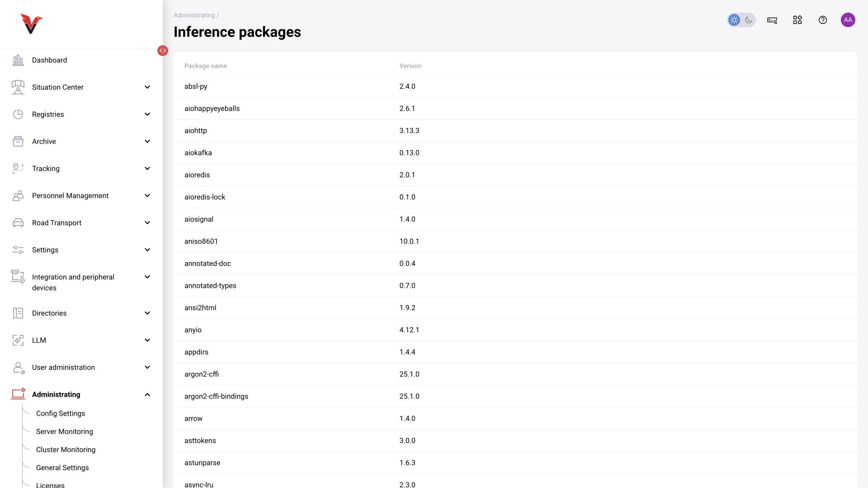Click the Administrating breadcrumb link

194,15
